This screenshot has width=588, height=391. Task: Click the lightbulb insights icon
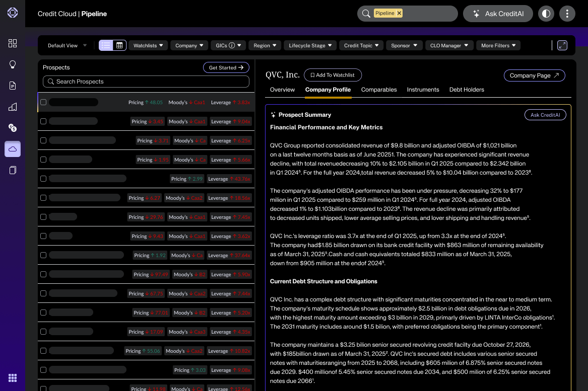tap(13, 64)
